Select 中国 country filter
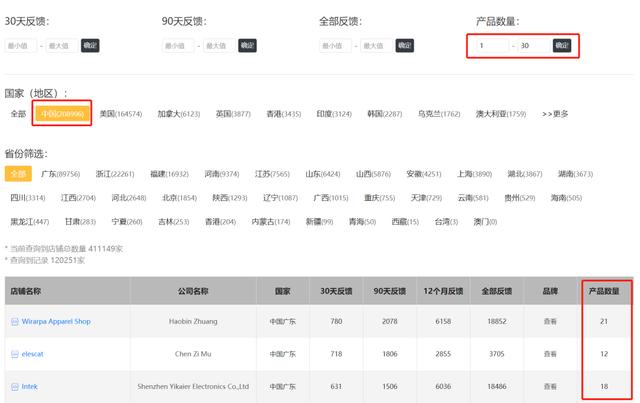640x403 pixels. click(62, 114)
